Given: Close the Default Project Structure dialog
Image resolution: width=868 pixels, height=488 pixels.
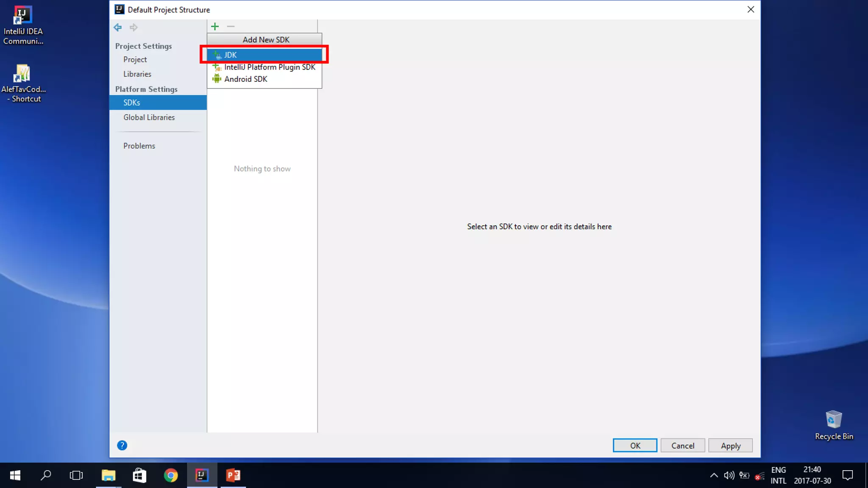Looking at the screenshot, I should tap(751, 9).
